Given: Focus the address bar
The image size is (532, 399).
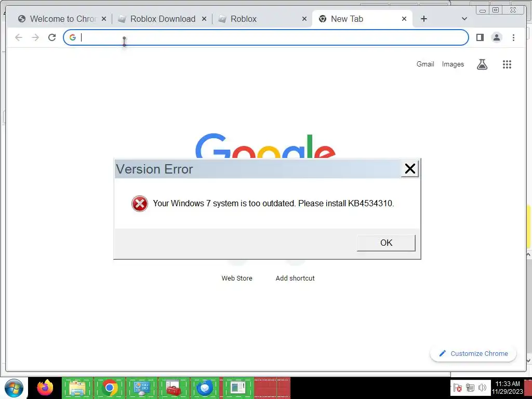Looking at the screenshot, I should [265, 37].
